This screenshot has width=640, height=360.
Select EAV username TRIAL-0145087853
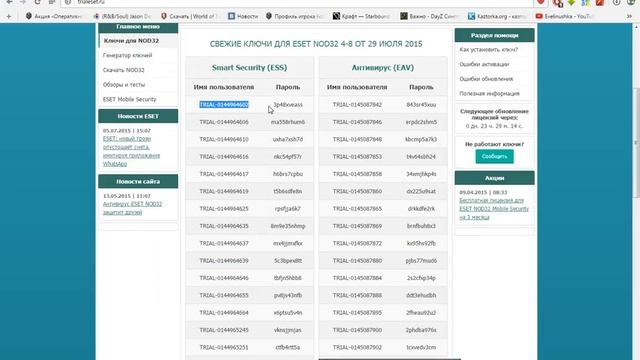click(357, 157)
